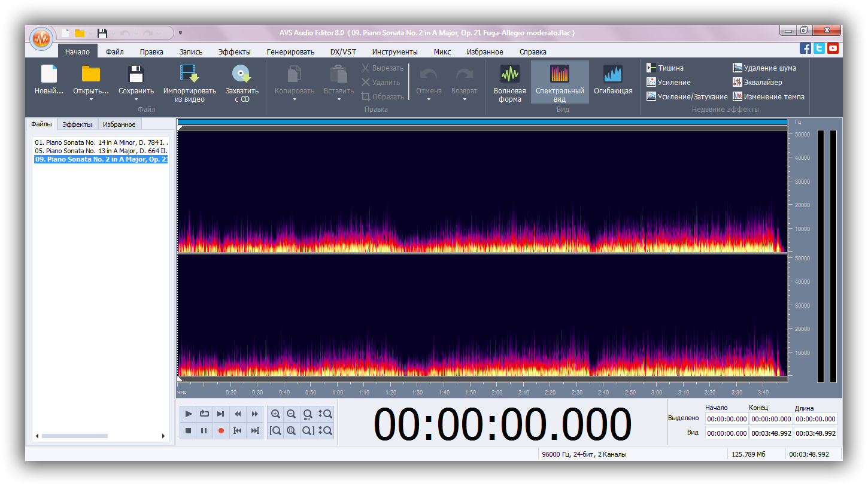Screen dimensions: 868x486
Task: Expand the Вставить dropdown arrow
Action: [339, 99]
